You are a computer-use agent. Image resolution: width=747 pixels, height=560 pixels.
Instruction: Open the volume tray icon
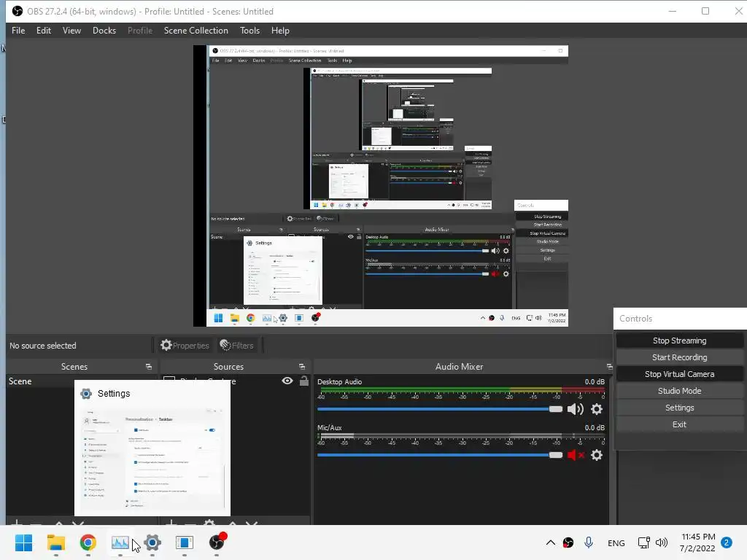[661, 542]
